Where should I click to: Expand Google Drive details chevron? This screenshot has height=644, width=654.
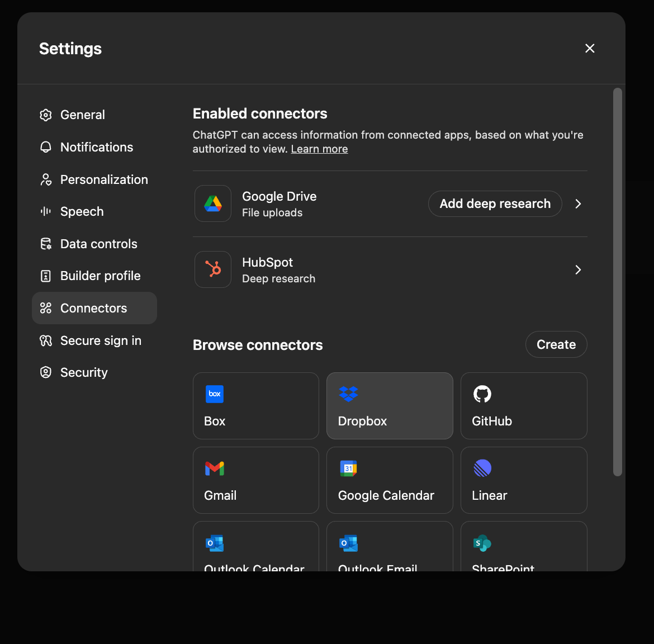point(578,204)
